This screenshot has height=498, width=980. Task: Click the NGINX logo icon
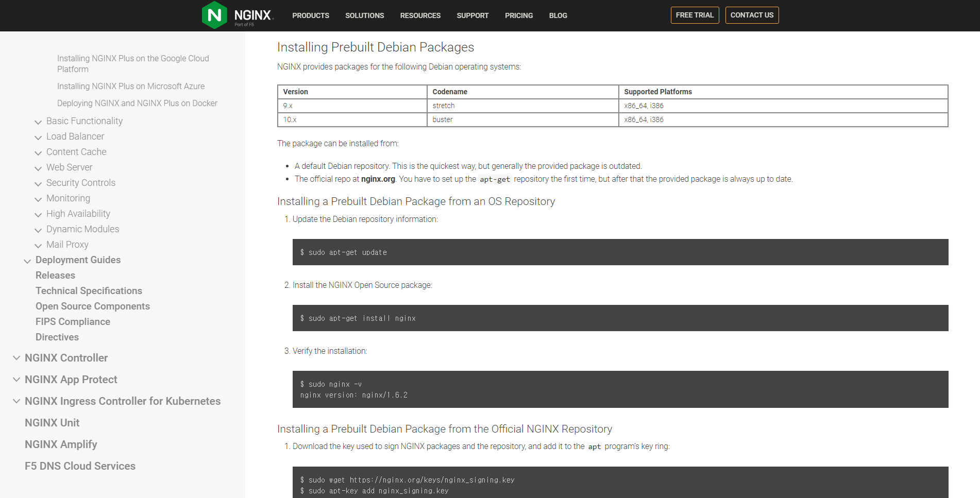tap(214, 15)
